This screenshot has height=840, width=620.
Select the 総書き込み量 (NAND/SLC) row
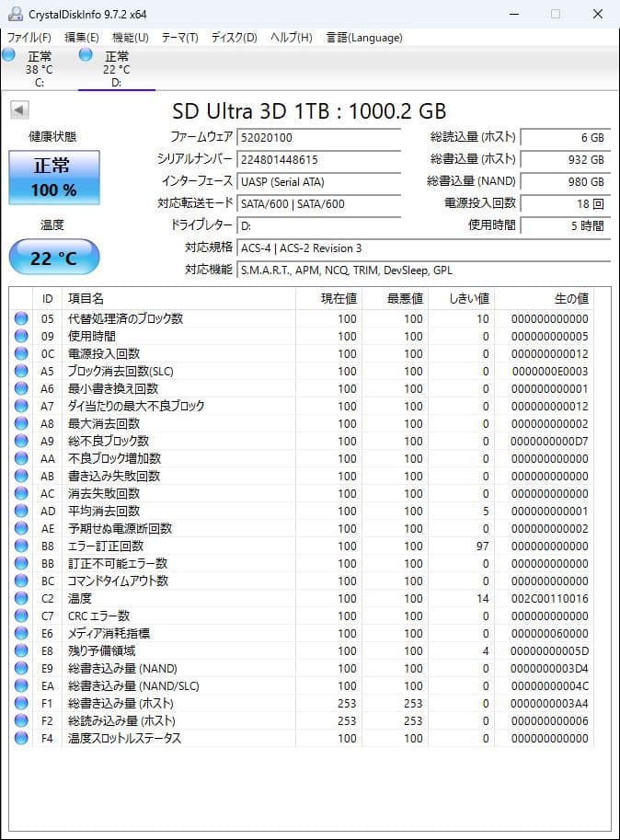click(302, 685)
